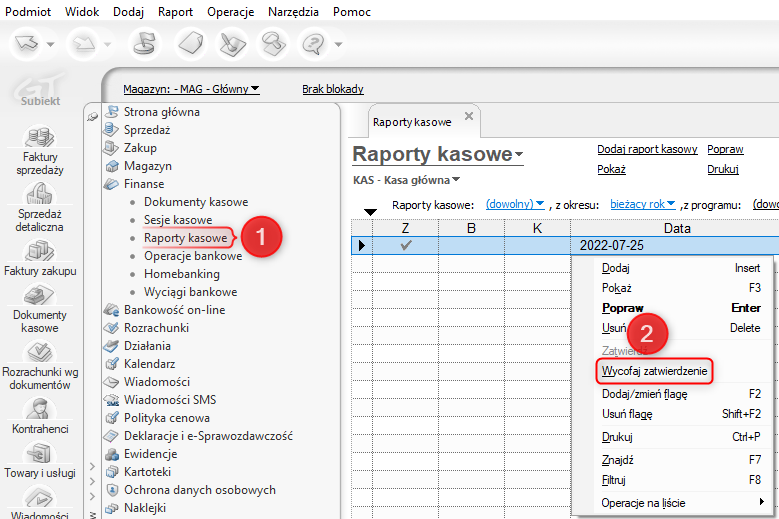
Task: Select Wycofaj zatwierdzenie from context menu
Action: 655,370
